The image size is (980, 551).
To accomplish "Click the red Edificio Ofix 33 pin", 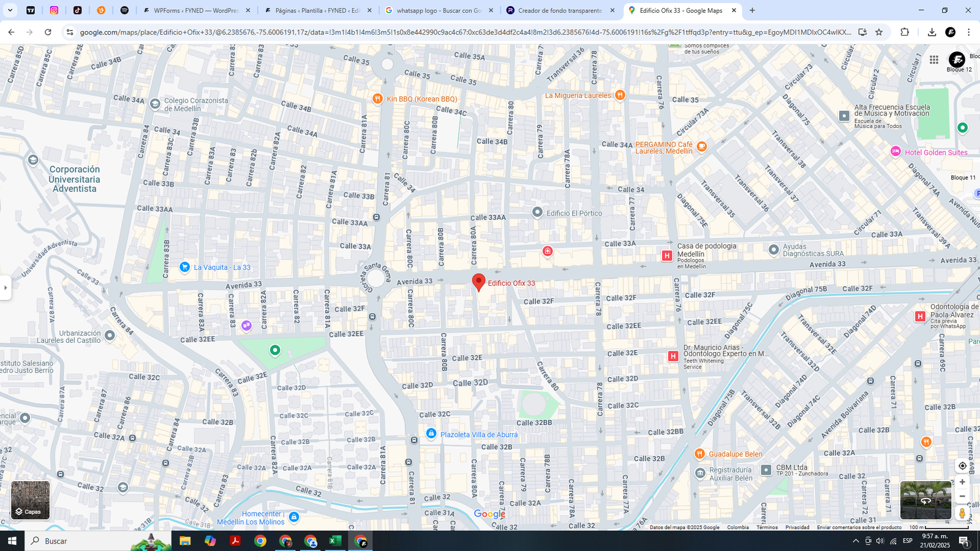I will pos(478,282).
